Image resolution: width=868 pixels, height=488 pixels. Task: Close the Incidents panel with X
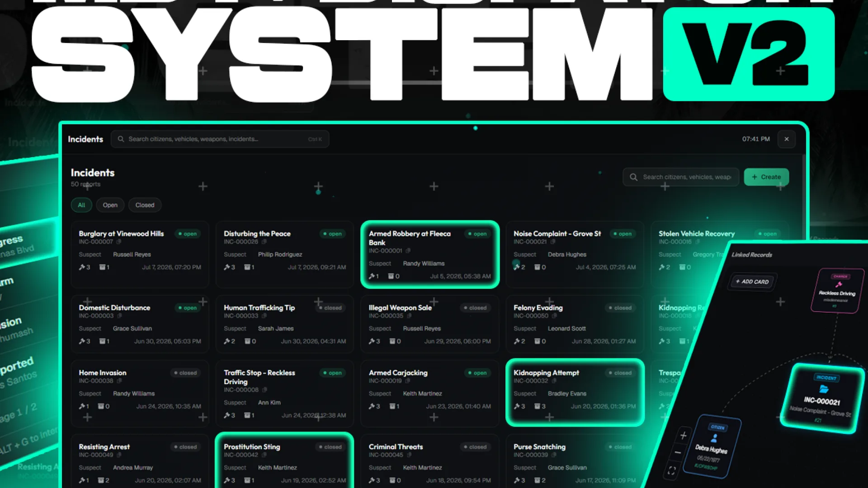pos(787,139)
